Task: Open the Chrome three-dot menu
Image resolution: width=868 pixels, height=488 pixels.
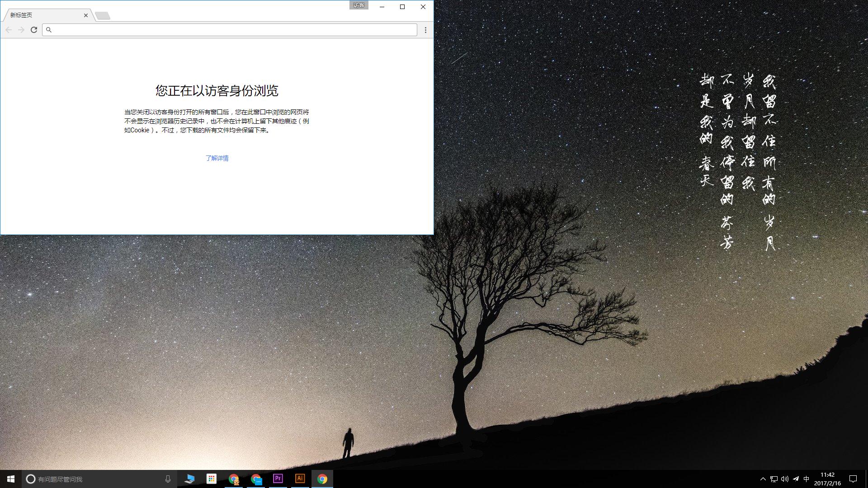Action: tap(425, 30)
